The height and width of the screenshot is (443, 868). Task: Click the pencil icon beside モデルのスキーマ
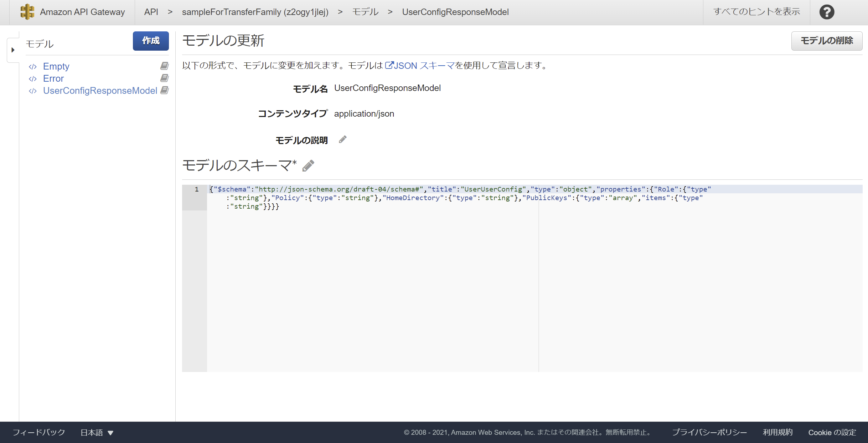click(x=308, y=165)
